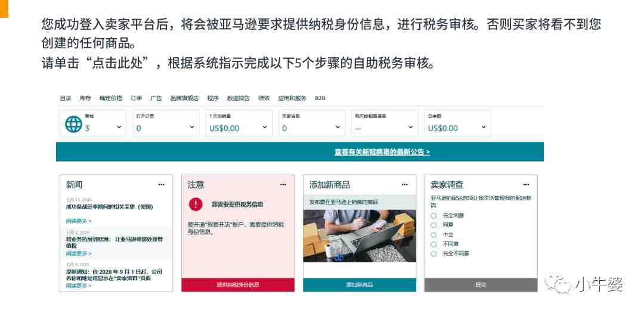Open the three-dot menu on 添加新商品 card

404,185
